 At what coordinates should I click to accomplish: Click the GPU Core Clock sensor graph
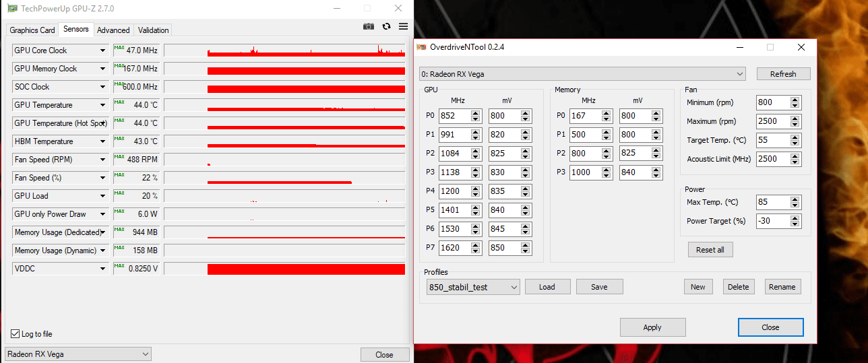pos(286,51)
